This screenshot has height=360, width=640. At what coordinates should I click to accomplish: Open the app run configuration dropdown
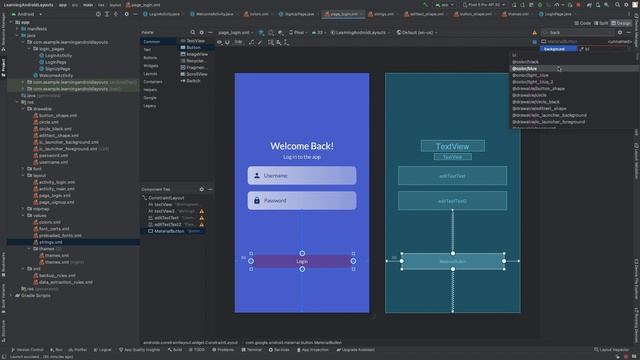coord(445,5)
